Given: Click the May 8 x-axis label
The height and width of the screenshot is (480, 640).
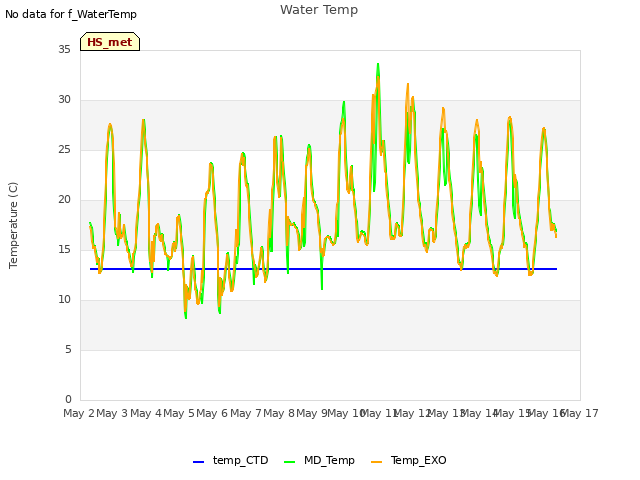Looking at the screenshot, I should (279, 413).
